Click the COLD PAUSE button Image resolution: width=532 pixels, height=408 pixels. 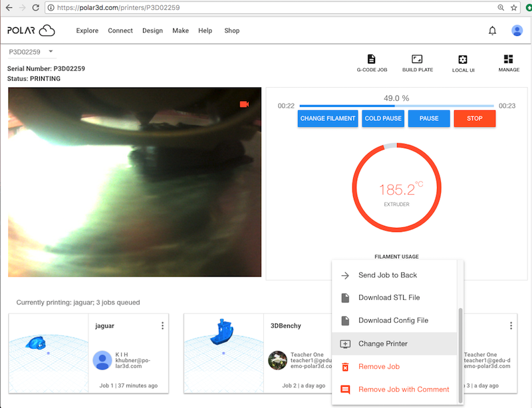383,118
